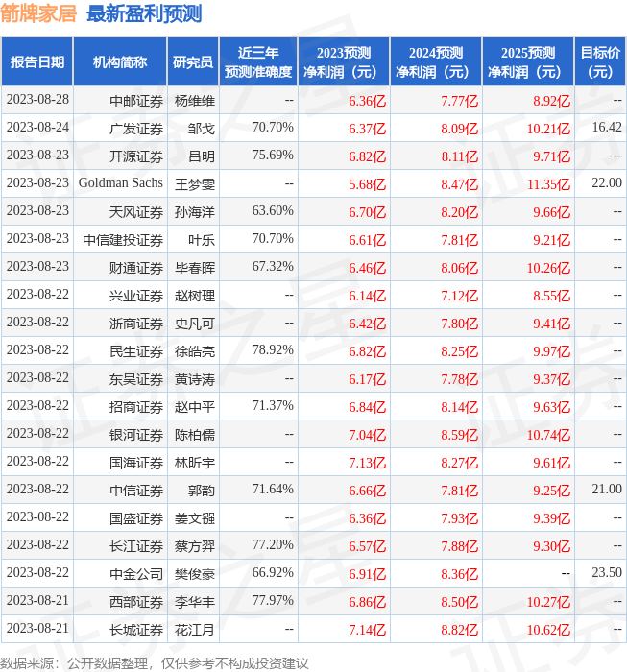Screen dimensions: 627x672
Task: Click the 报告日期 column header
Action: pos(37,62)
